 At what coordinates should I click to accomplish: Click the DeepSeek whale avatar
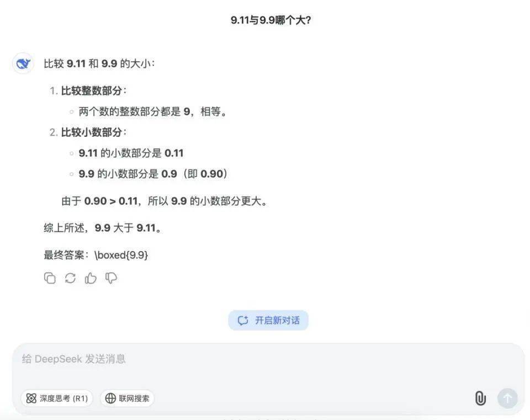[x=23, y=63]
